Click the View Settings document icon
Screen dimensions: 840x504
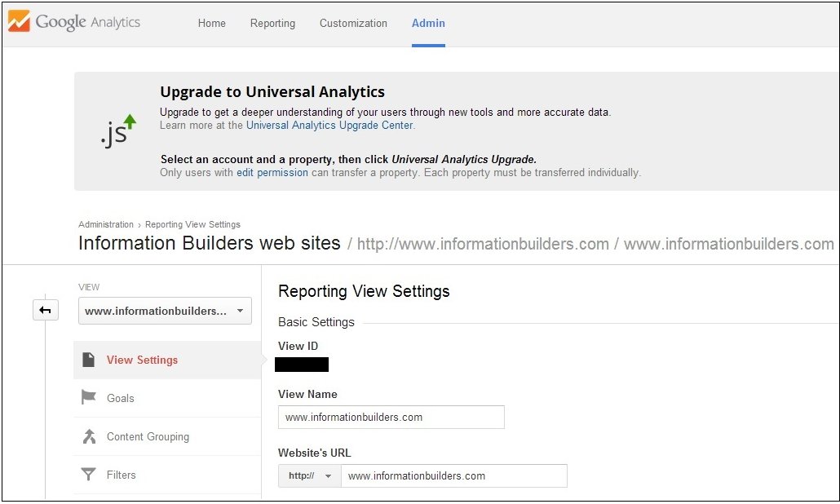[89, 360]
